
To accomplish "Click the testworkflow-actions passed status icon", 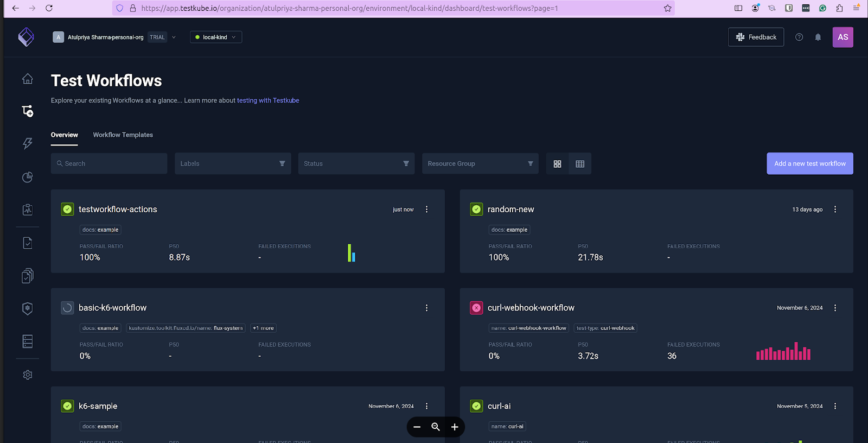I will pyautogui.click(x=67, y=210).
